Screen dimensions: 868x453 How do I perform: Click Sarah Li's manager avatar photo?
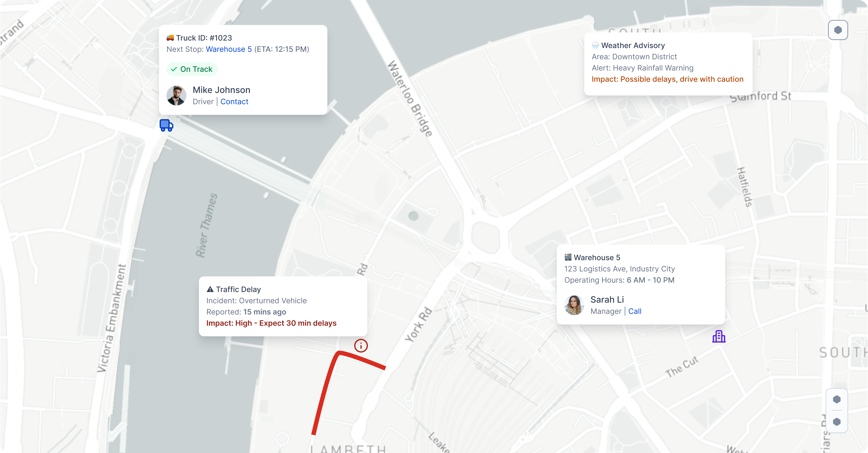click(x=574, y=305)
